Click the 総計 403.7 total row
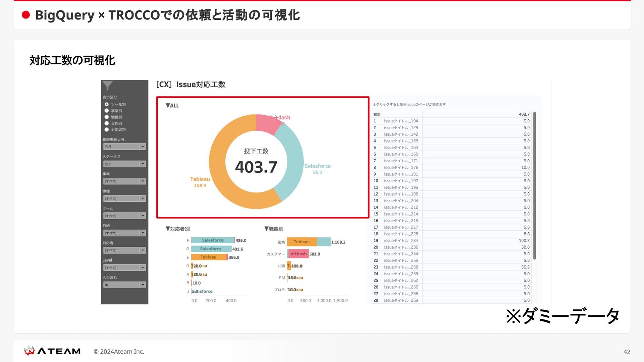 click(x=451, y=114)
